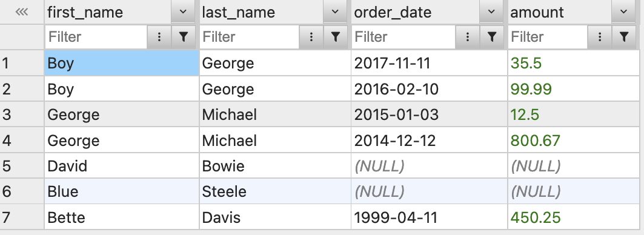Select the row 5 header number
The height and width of the screenshot is (235, 644).
click(x=6, y=166)
